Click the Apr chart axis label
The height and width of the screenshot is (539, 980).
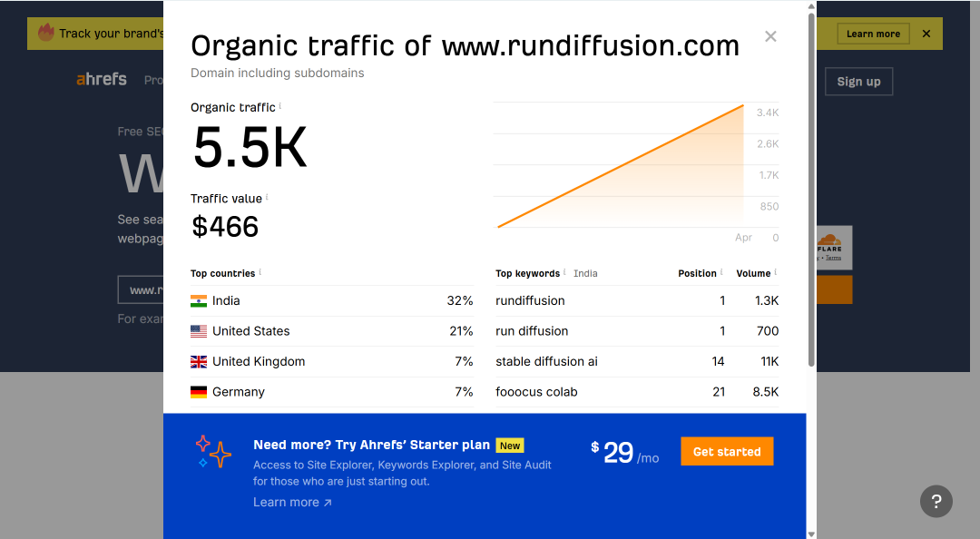[744, 238]
